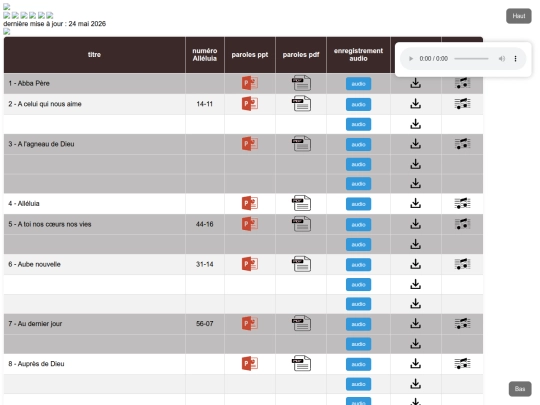Click the titre column header
540x405 pixels.
coord(94,55)
